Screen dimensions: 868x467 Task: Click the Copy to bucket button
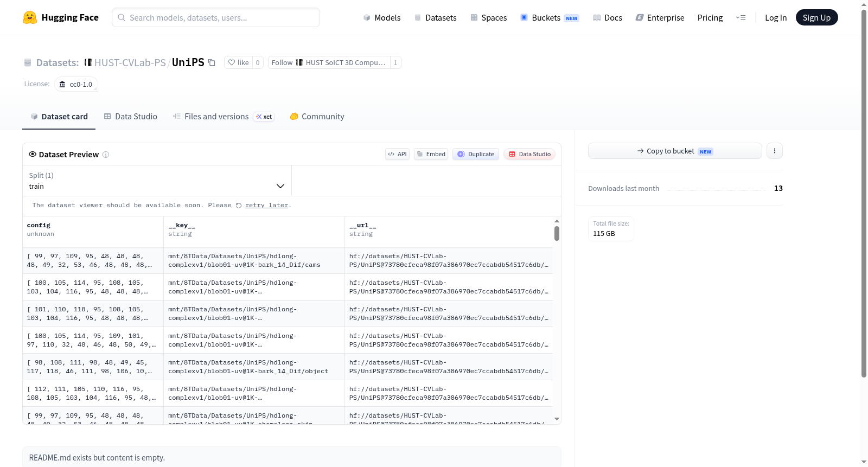tap(675, 151)
